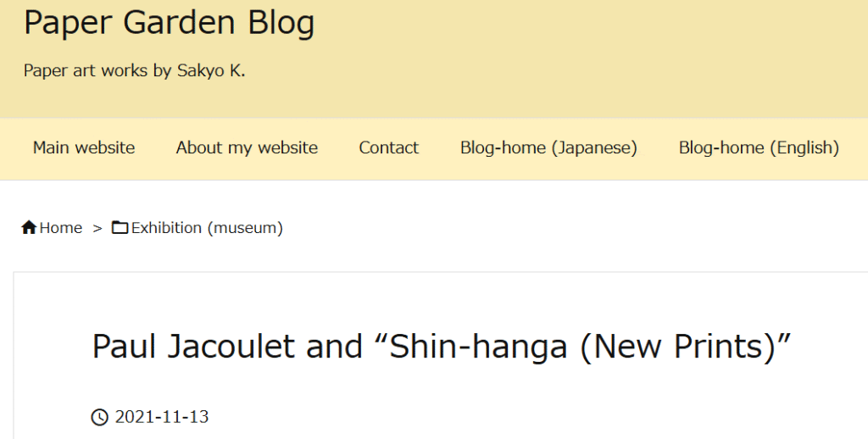Click the blank white space right of the breadcrumb
Viewport: 868px width, 439px height.
point(576,227)
